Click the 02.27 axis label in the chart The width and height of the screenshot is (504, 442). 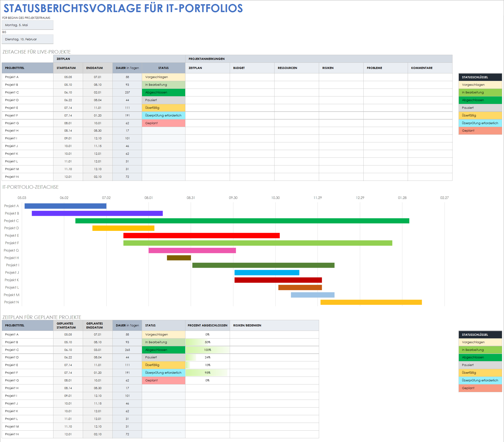coord(444,198)
